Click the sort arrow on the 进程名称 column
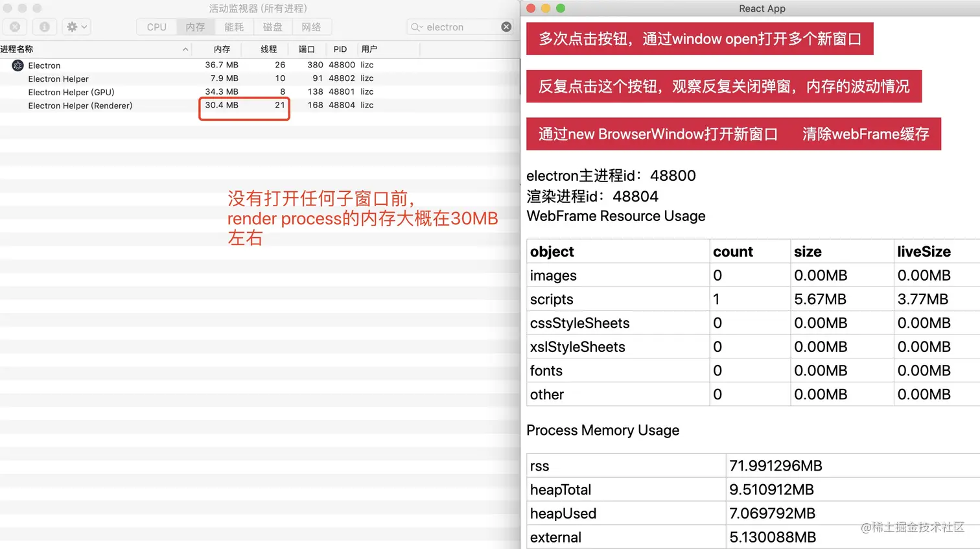 point(185,49)
